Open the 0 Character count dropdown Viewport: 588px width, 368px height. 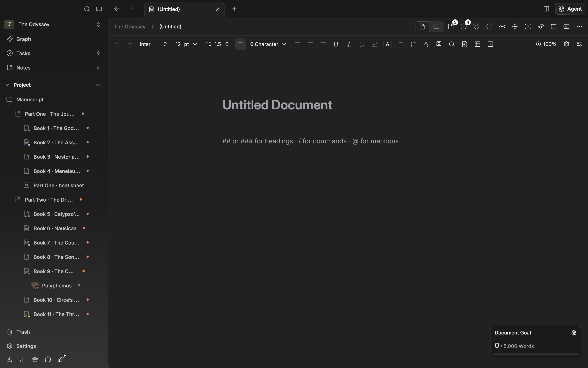pyautogui.click(x=268, y=44)
